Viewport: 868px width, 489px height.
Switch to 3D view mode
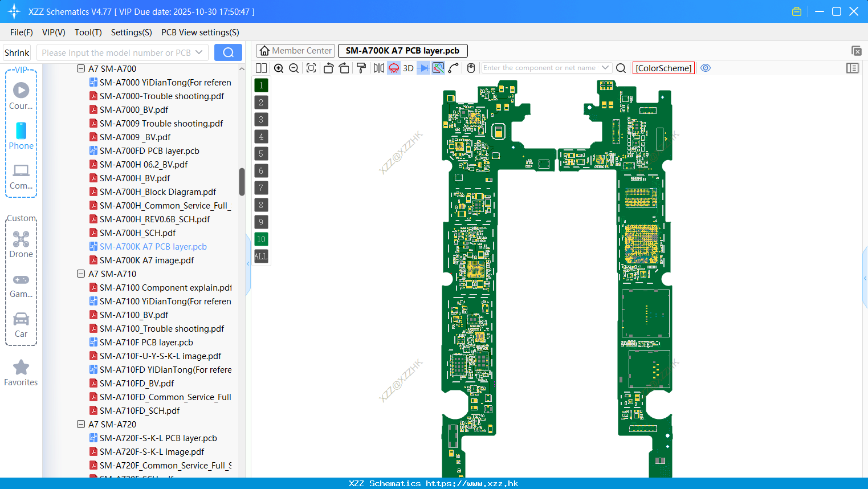tap(408, 68)
